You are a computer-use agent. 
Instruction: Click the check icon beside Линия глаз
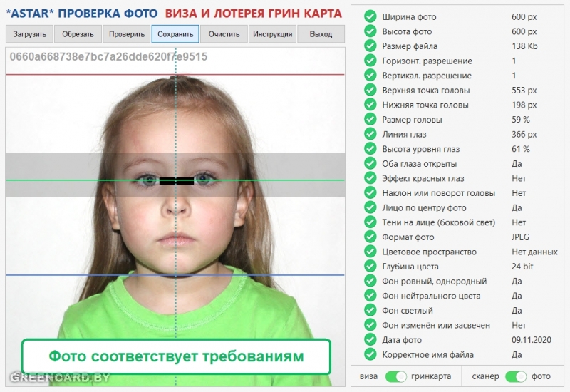[x=370, y=134]
